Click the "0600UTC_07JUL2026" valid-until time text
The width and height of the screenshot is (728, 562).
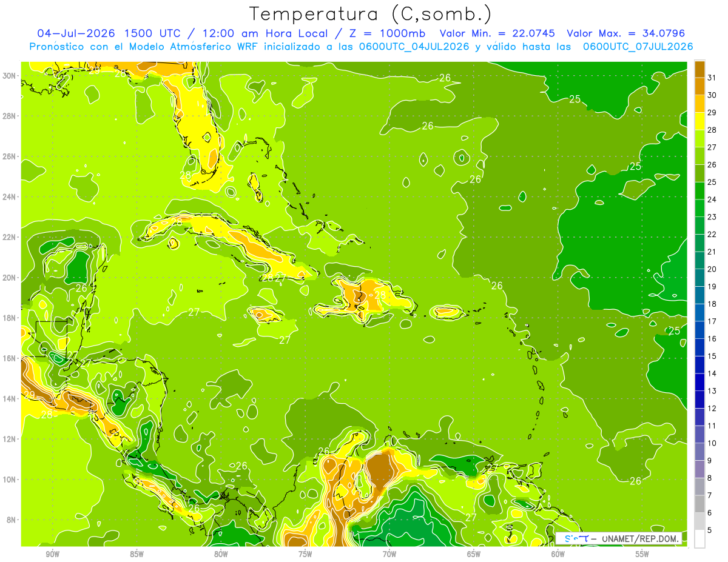[638, 47]
